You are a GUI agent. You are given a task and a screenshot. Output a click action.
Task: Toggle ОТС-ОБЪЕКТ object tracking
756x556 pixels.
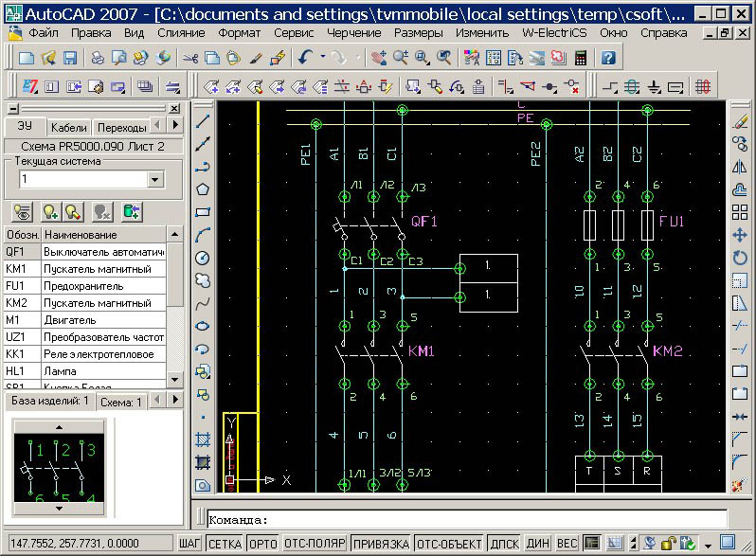449,544
